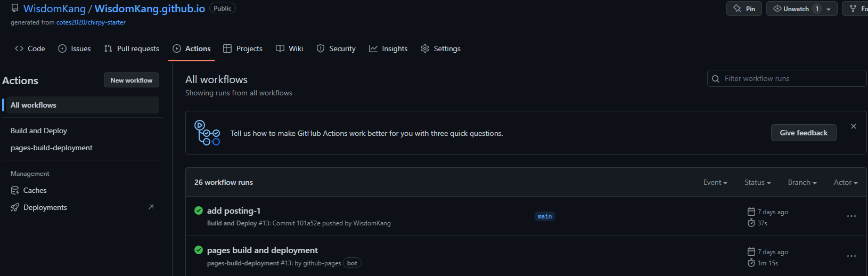868x276 pixels.
Task: Click the repository icon beside WisdomKang
Action: pos(15,9)
